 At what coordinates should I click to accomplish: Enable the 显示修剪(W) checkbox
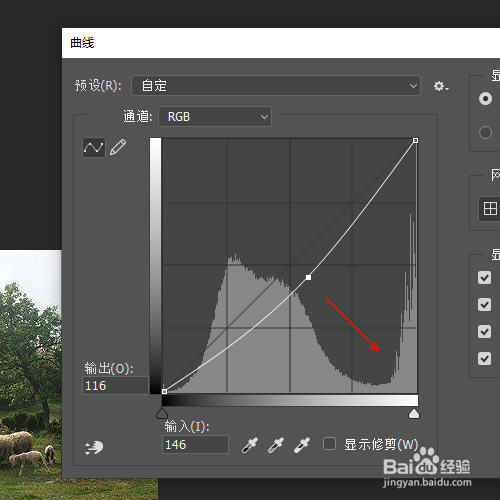[x=329, y=444]
